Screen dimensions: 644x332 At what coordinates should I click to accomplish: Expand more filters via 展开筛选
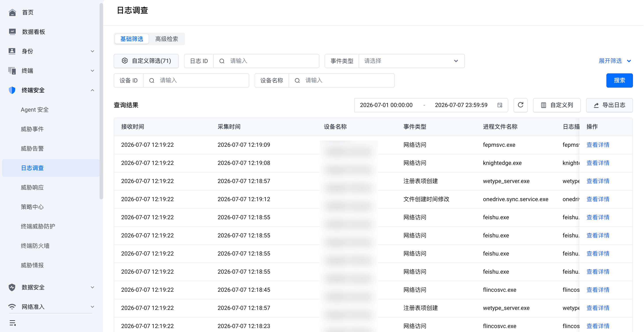click(x=615, y=61)
